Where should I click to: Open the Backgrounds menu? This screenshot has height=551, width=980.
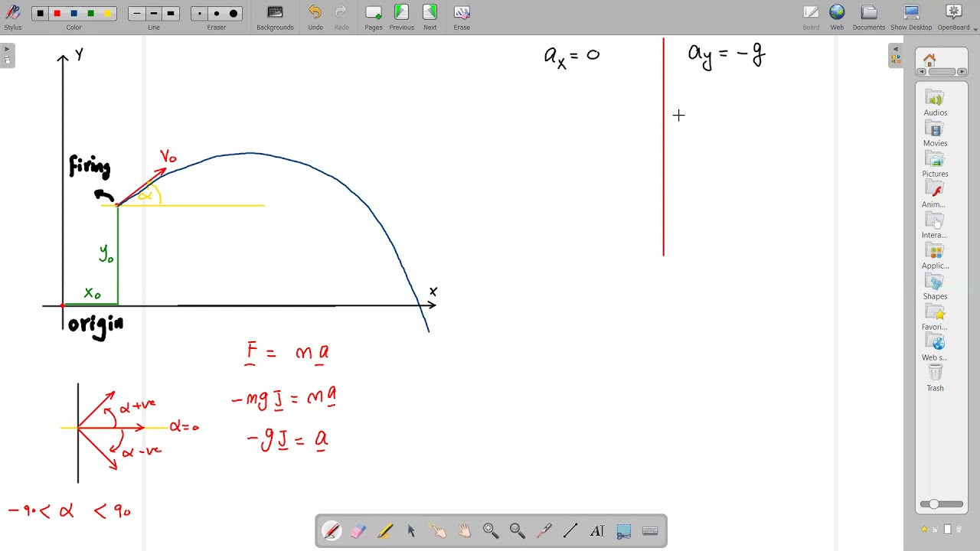coord(275,17)
